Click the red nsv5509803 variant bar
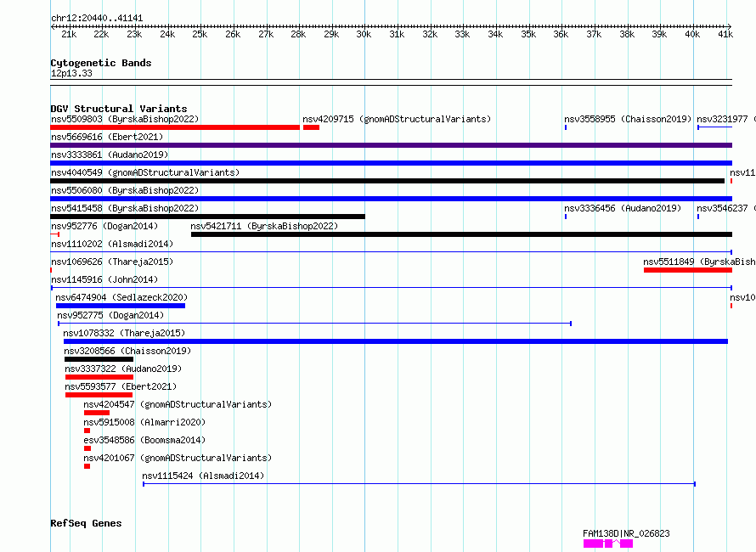Screen dimensions: 756x552 coord(175,127)
